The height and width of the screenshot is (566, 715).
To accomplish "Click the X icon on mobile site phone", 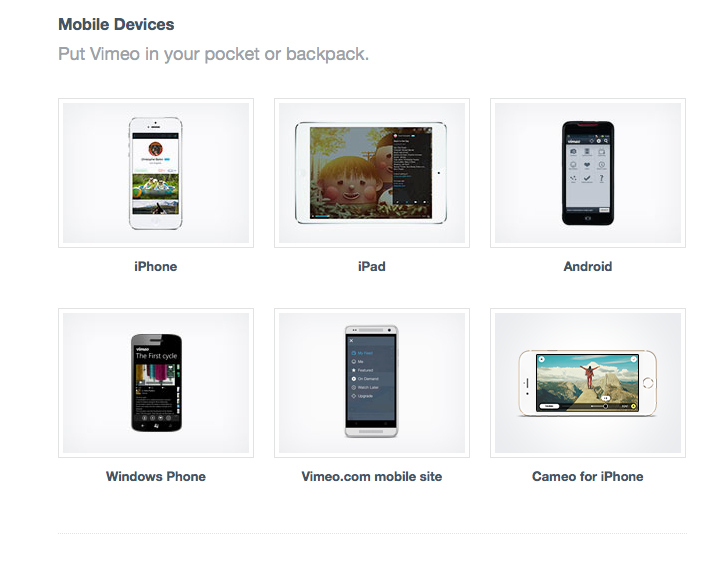I will pos(351,341).
